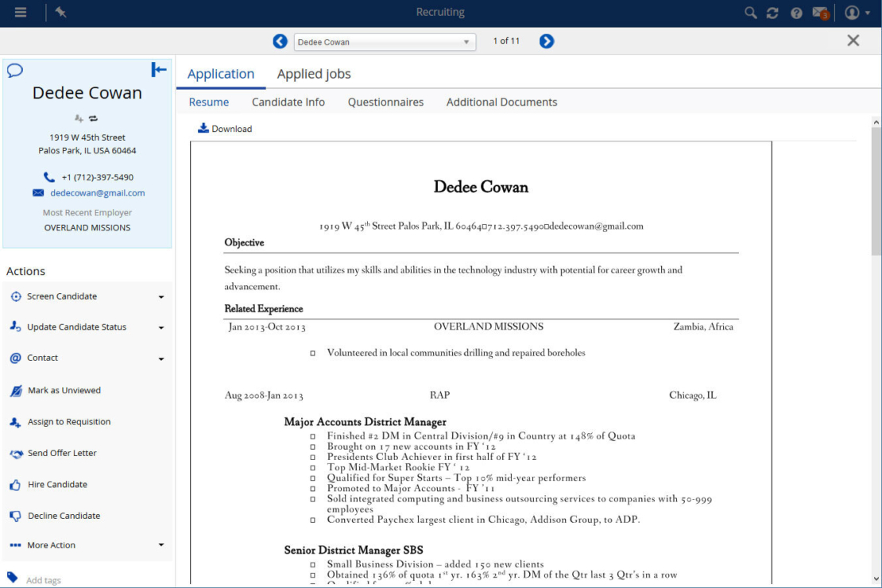
Task: Open the Dedee Cowan candidate dropdown
Action: pos(385,42)
